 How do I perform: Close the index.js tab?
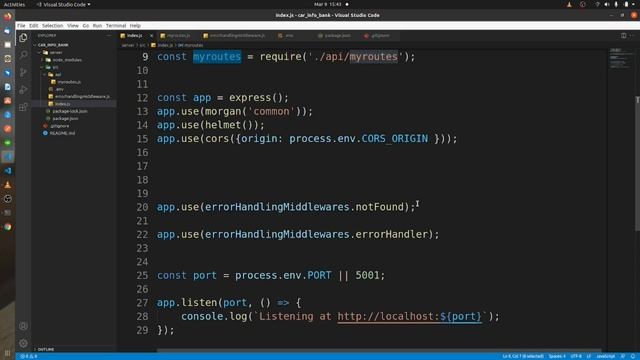(x=151, y=36)
